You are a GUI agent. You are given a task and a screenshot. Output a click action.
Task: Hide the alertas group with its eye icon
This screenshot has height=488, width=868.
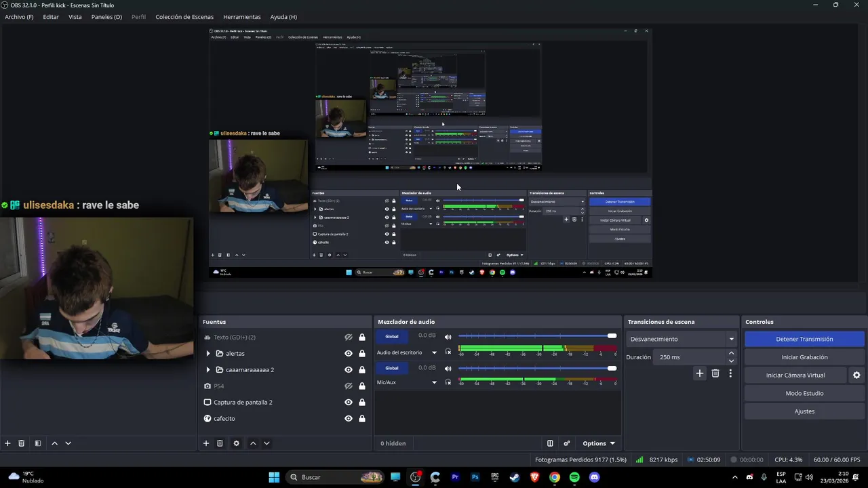click(349, 354)
